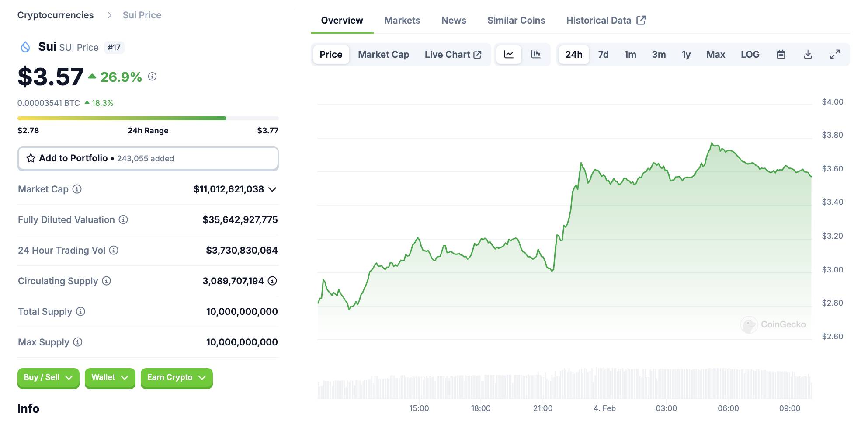
Task: Open Fully Diluted Valuation info icon
Action: click(123, 219)
